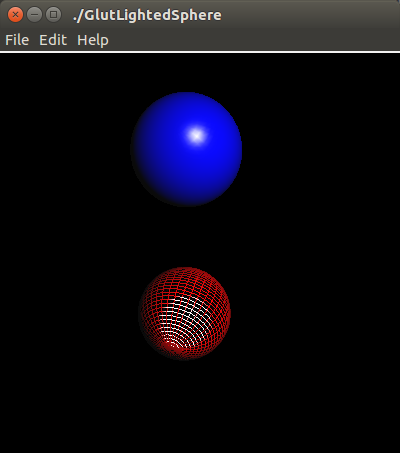Click the white specular highlight on blue sphere

click(x=196, y=135)
